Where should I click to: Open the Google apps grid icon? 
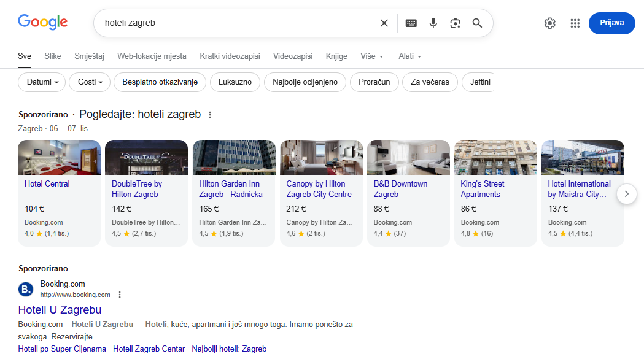coord(575,23)
